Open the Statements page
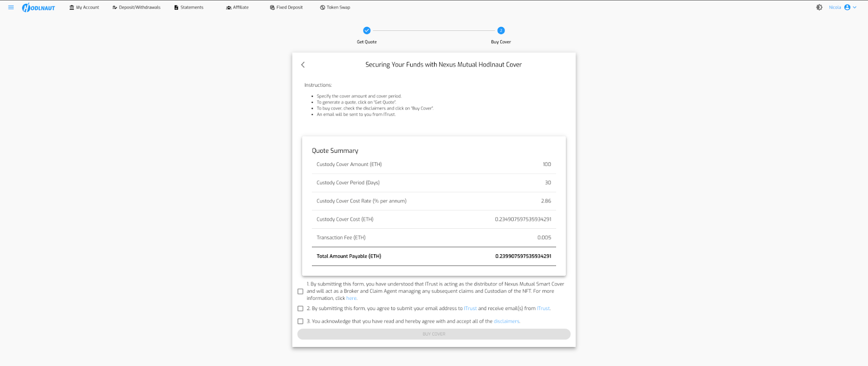Viewport: 868px width, 366px height. (x=189, y=8)
